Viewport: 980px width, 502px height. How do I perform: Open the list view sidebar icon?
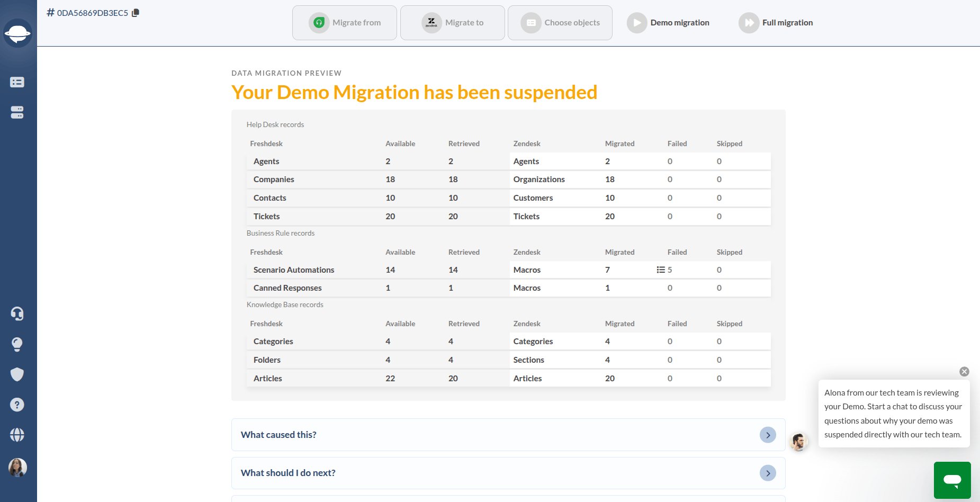[17, 82]
